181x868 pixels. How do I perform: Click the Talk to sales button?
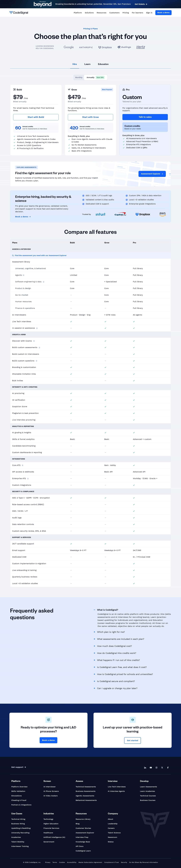pyautogui.click(x=145, y=117)
